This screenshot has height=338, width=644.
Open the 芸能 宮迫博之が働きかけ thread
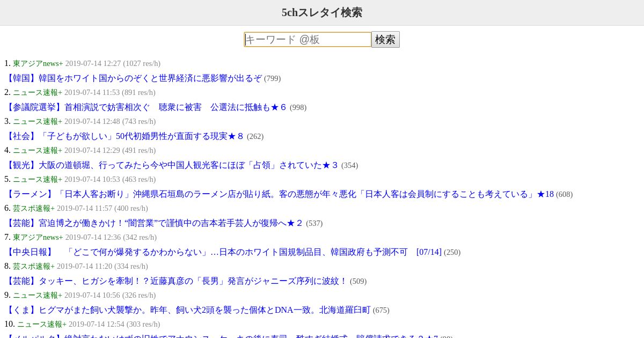[154, 223]
